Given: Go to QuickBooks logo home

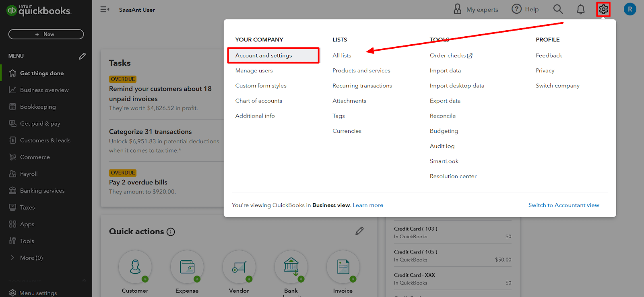Looking at the screenshot, I should 39,10.
